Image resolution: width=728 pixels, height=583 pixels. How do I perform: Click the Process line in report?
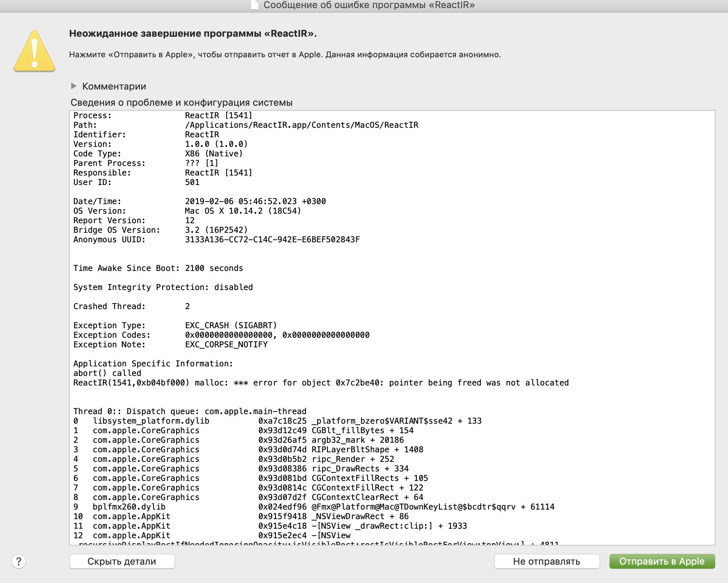(x=163, y=115)
